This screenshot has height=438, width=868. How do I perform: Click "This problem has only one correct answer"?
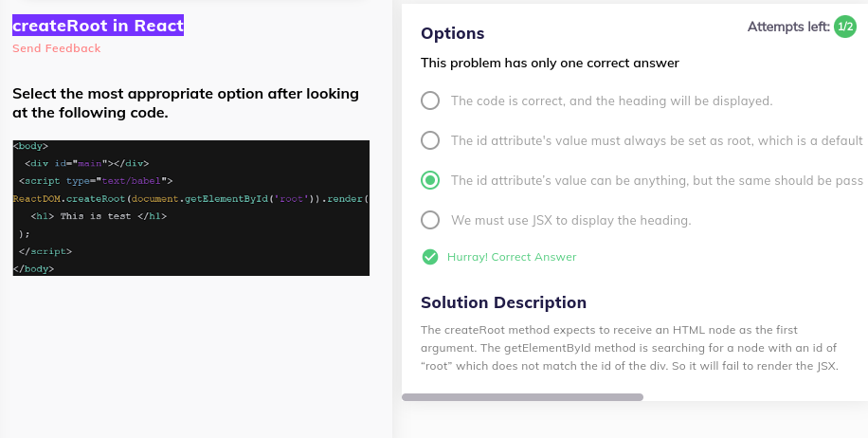point(550,64)
